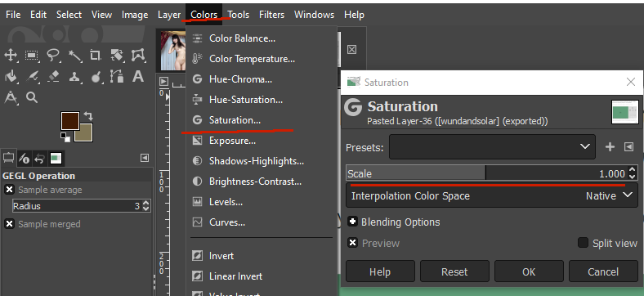
Task: Open the Filters menu
Action: click(x=271, y=15)
